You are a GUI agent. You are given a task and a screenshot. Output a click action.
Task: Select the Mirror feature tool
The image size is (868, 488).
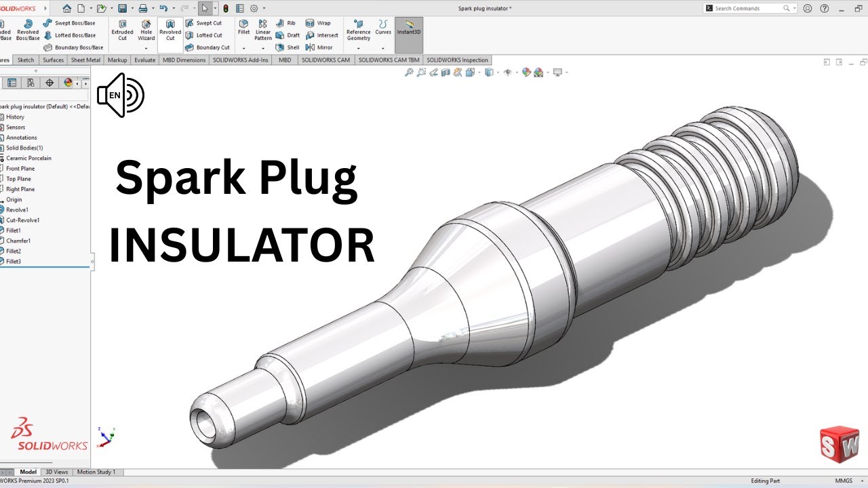pos(319,47)
